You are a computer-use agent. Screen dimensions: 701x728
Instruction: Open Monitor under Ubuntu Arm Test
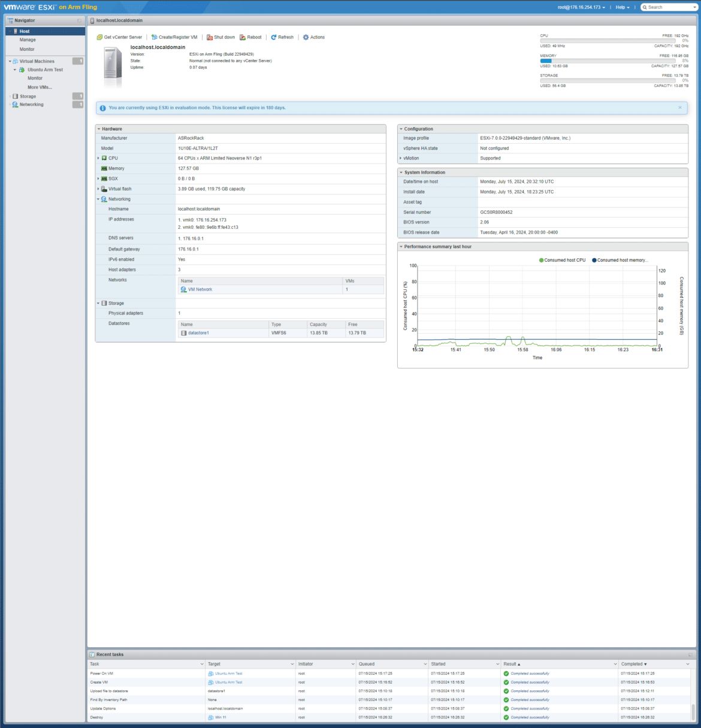[35, 78]
